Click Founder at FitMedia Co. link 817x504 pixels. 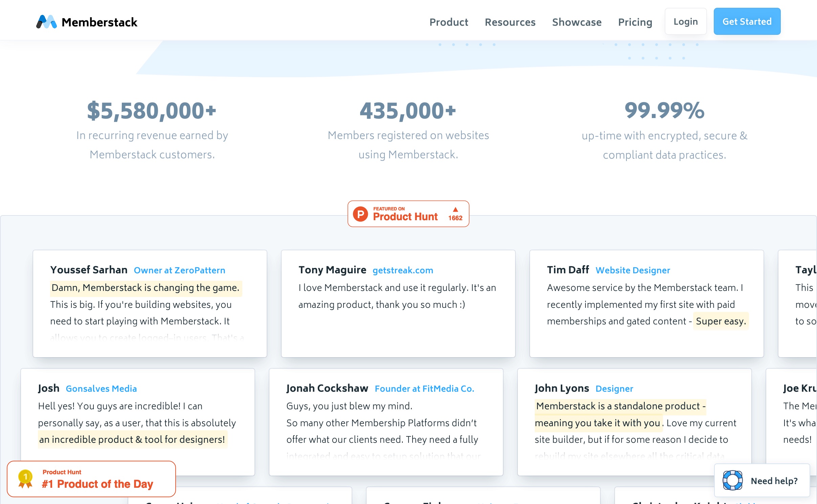tap(424, 389)
